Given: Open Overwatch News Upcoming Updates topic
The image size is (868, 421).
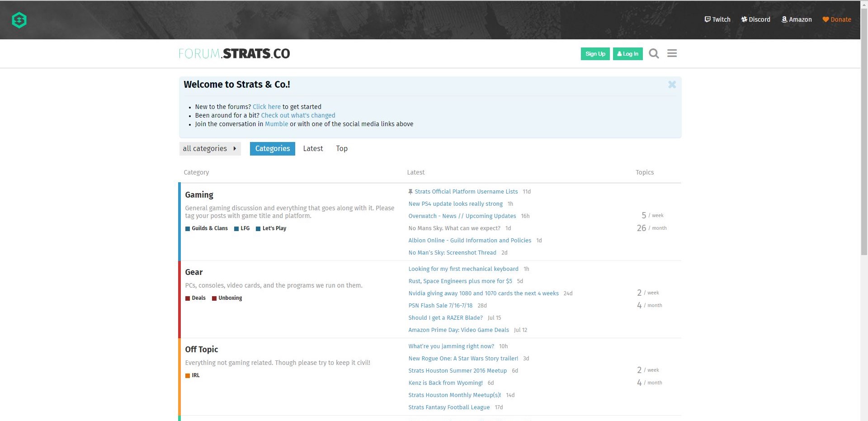Looking at the screenshot, I should click(x=462, y=216).
